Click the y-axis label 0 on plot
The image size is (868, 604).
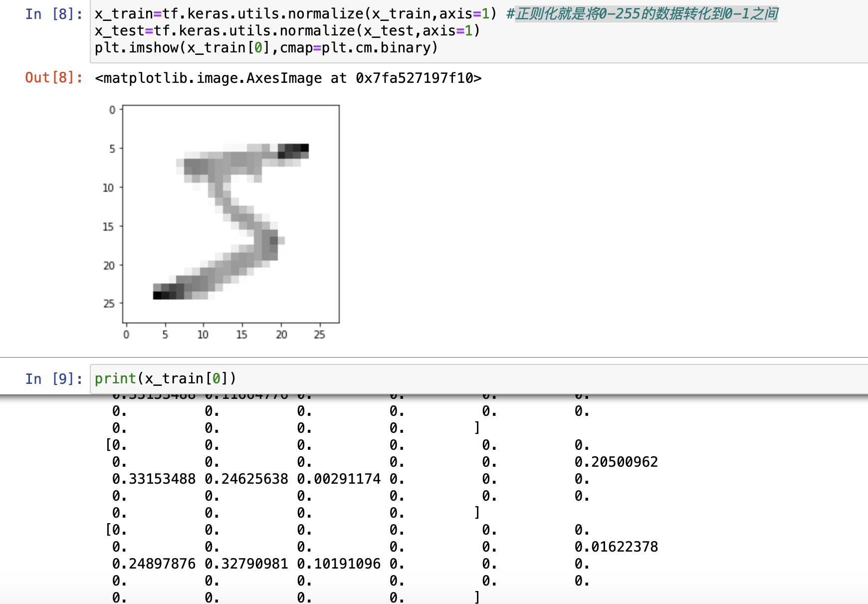(x=112, y=109)
